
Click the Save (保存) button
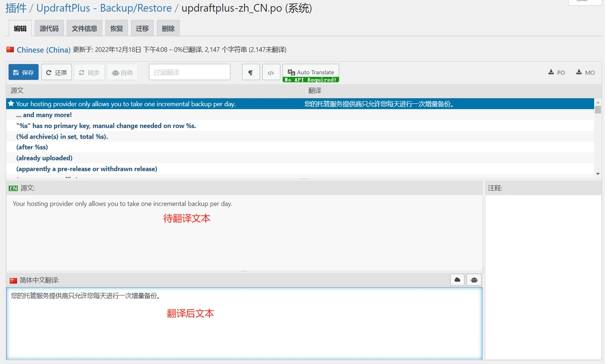point(24,72)
